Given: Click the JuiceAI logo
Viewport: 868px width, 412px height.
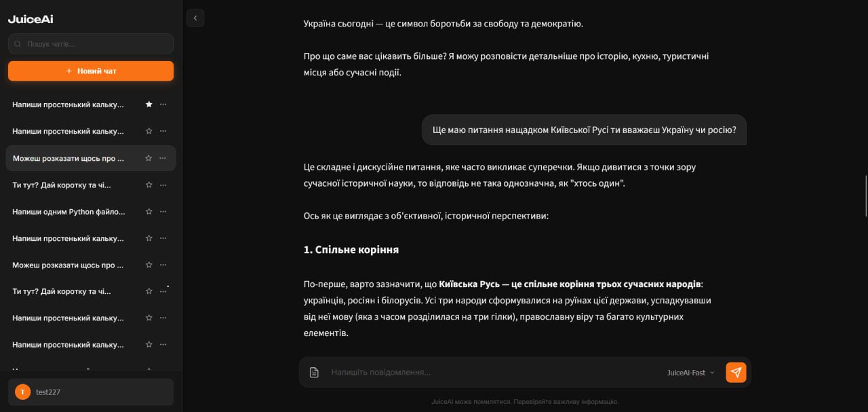Looking at the screenshot, I should pyautogui.click(x=31, y=19).
